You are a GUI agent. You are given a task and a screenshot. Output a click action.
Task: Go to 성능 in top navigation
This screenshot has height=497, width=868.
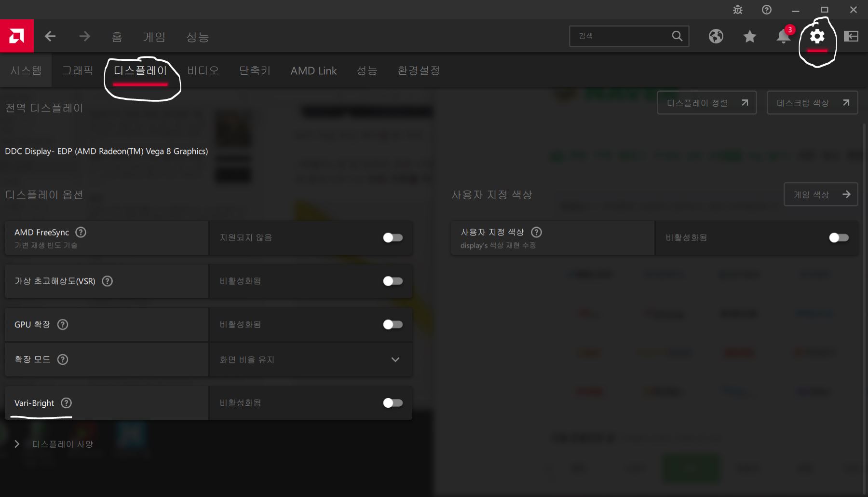[x=198, y=37]
